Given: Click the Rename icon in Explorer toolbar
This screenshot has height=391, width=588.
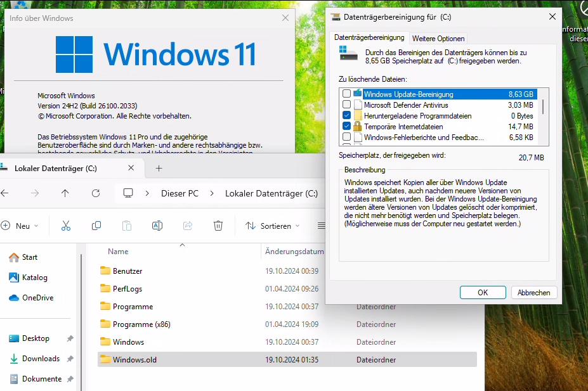Looking at the screenshot, I should [157, 226].
